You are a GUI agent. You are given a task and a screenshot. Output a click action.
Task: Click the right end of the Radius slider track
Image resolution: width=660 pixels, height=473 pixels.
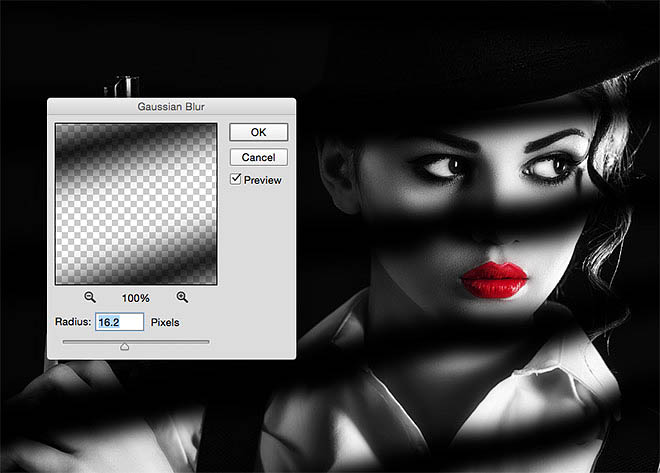click(x=206, y=342)
